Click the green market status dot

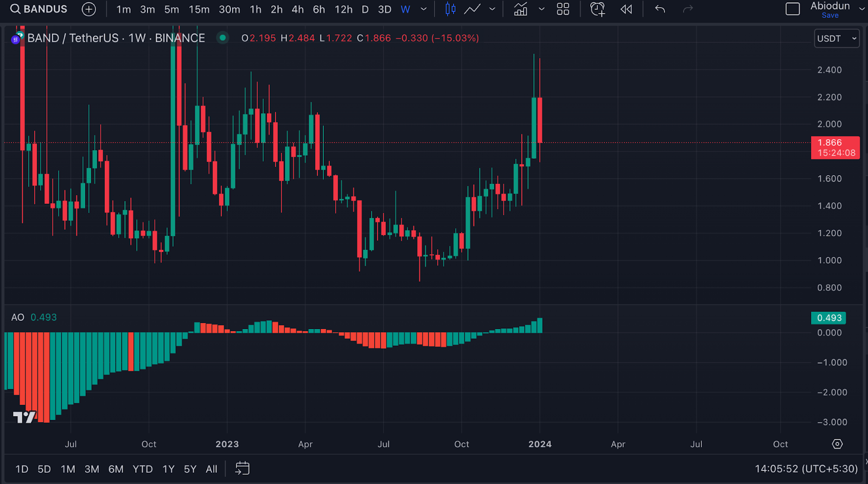pos(222,38)
